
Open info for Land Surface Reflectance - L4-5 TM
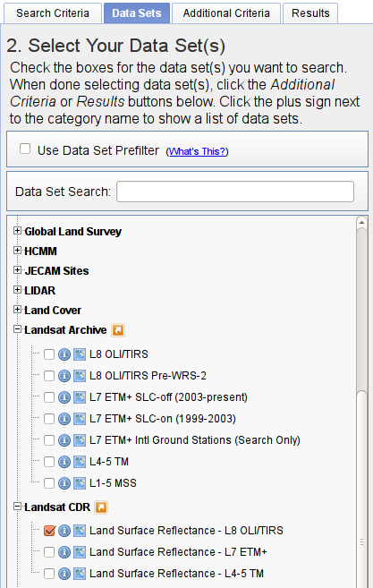64,574
